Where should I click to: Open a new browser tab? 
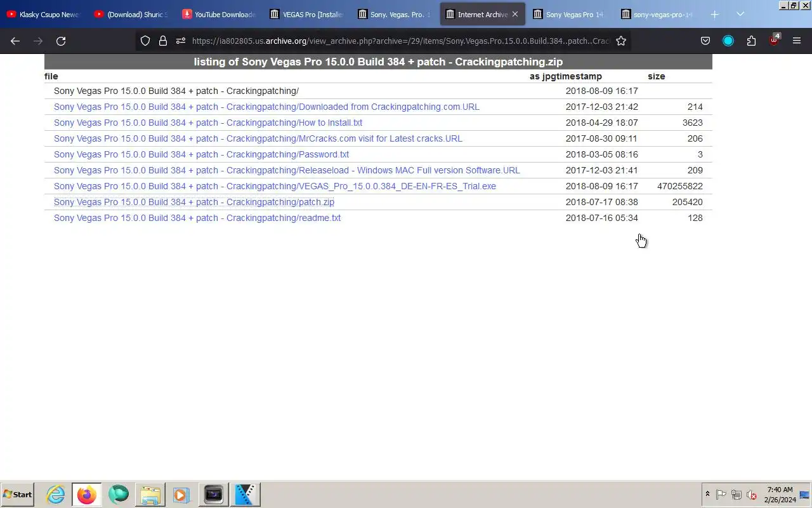click(x=715, y=14)
